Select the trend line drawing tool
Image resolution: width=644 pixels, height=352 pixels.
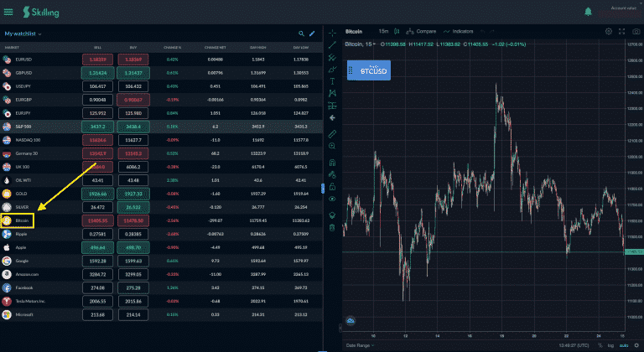pyautogui.click(x=333, y=44)
